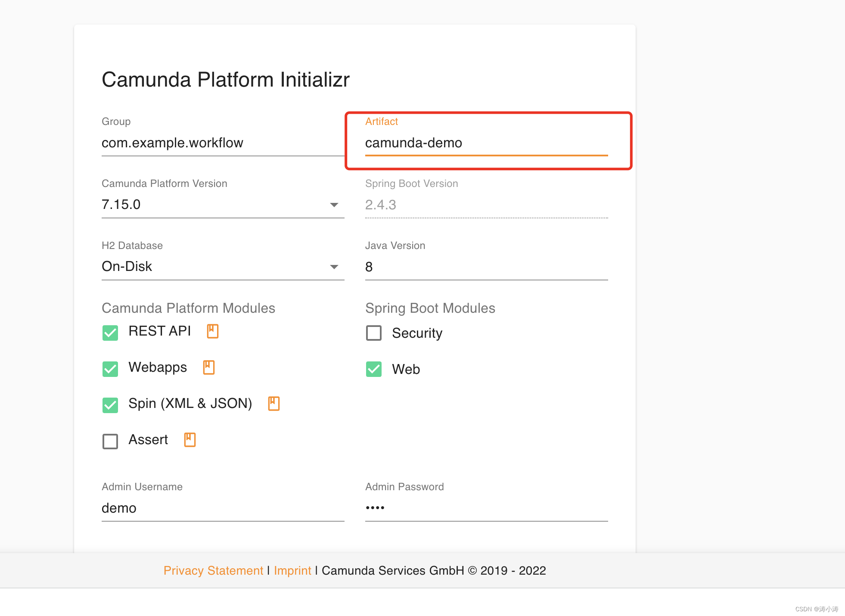Uncheck the Spin (XML & JSON) checkbox
This screenshot has width=845, height=616.
pos(110,405)
